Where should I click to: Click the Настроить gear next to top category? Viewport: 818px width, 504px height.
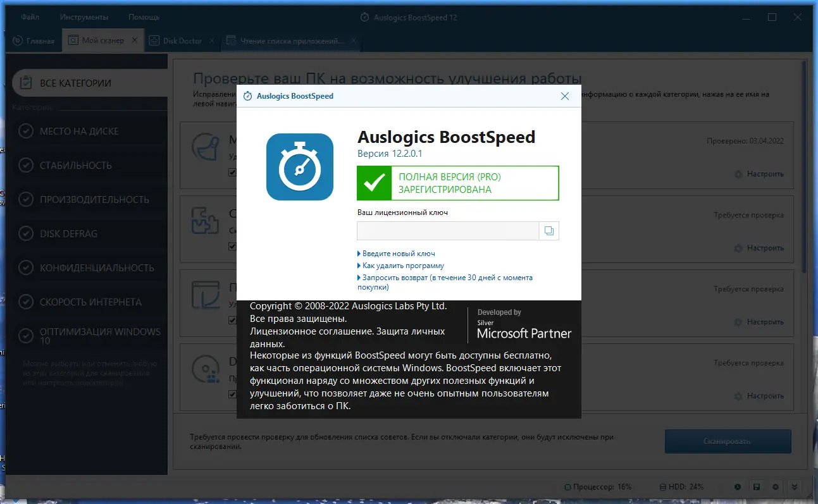tap(738, 173)
